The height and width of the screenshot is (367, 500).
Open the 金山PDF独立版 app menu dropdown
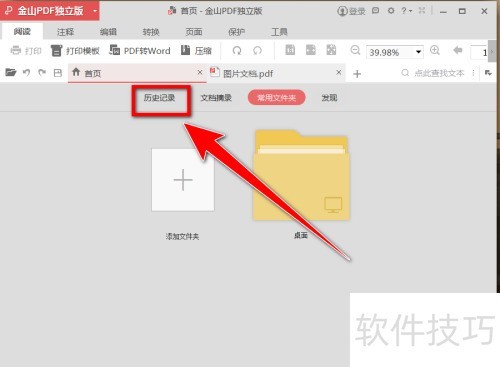tap(95, 11)
